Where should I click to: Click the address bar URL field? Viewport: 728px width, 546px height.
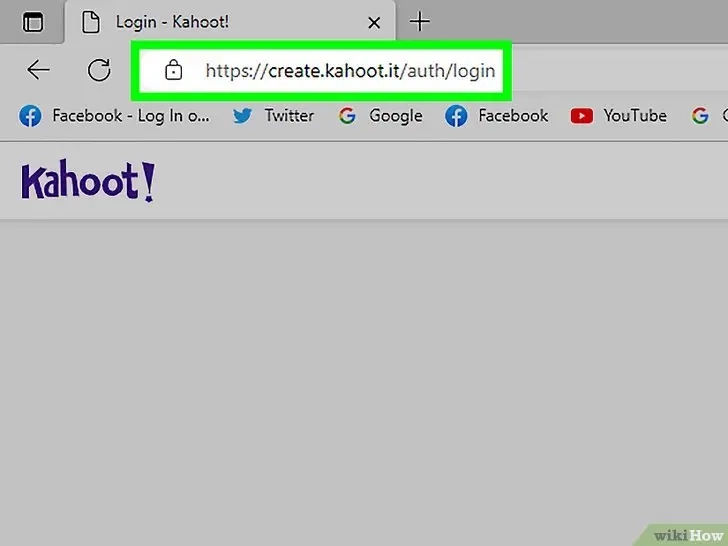[321, 71]
